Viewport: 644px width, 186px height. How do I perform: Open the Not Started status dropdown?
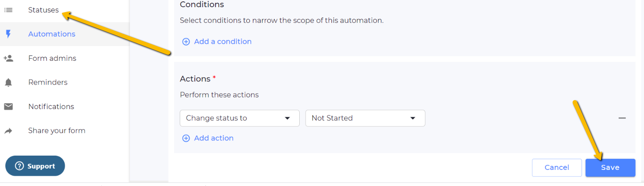(x=365, y=118)
